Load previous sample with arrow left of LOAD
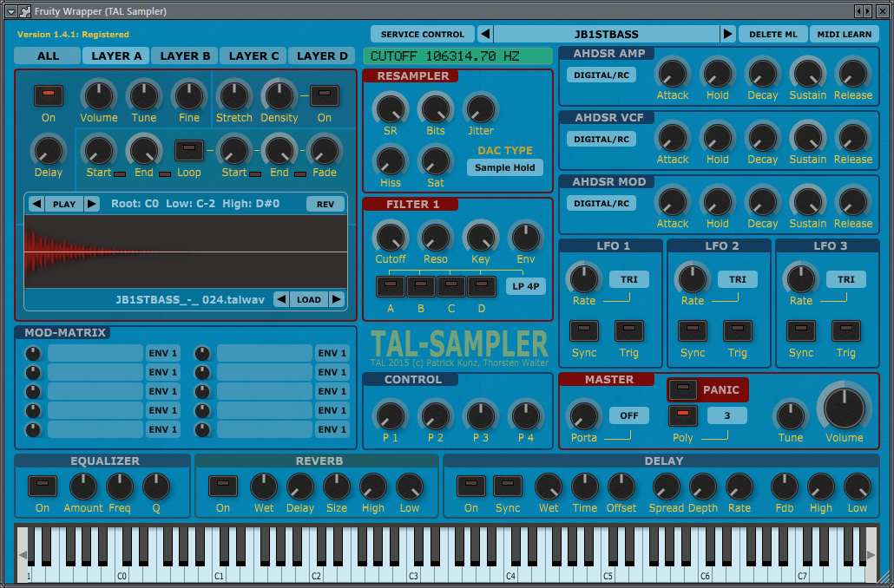 click(281, 300)
